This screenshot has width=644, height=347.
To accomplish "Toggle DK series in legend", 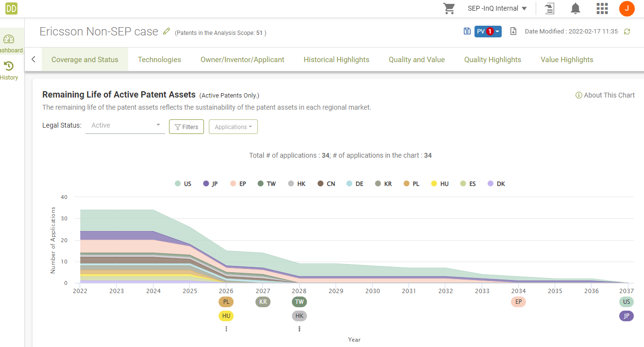I will [496, 184].
